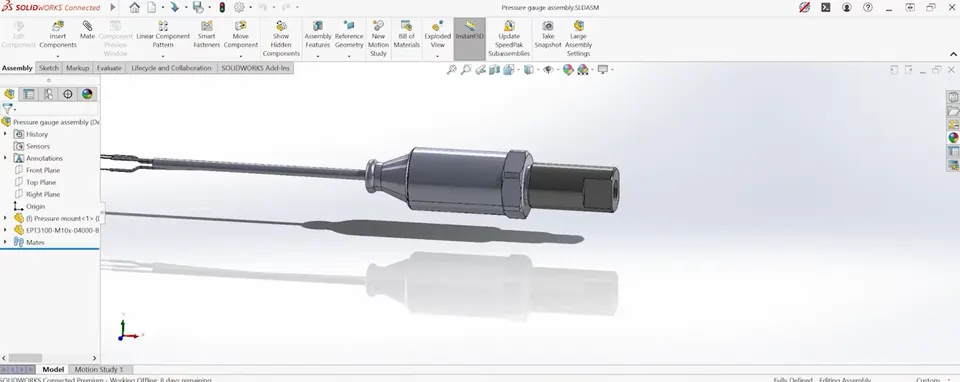This screenshot has width=960, height=382.
Task: Click Update SpeedPak Subassemblies
Action: tap(509, 39)
